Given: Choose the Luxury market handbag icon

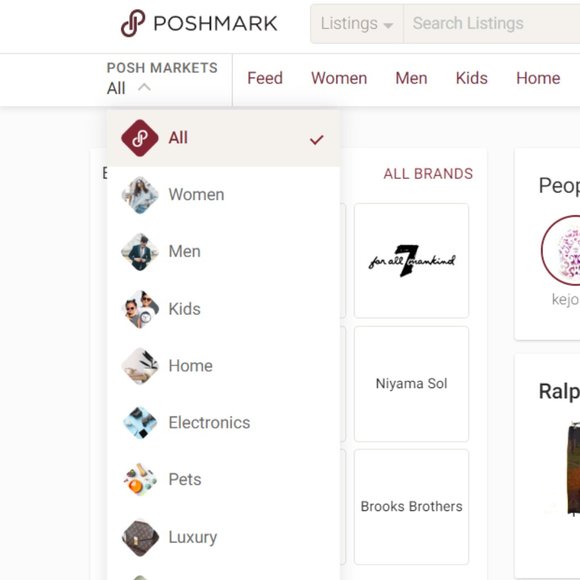Looking at the screenshot, I should point(140,537).
